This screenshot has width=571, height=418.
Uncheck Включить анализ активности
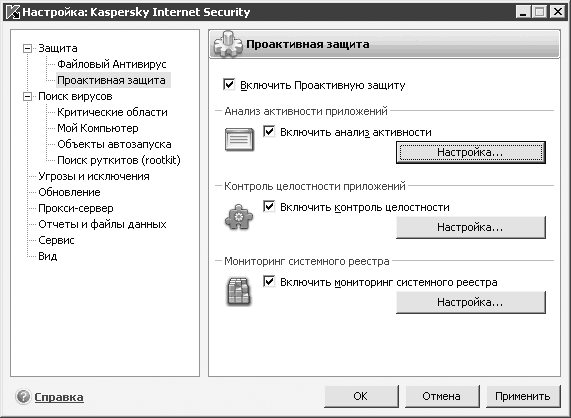(x=269, y=131)
